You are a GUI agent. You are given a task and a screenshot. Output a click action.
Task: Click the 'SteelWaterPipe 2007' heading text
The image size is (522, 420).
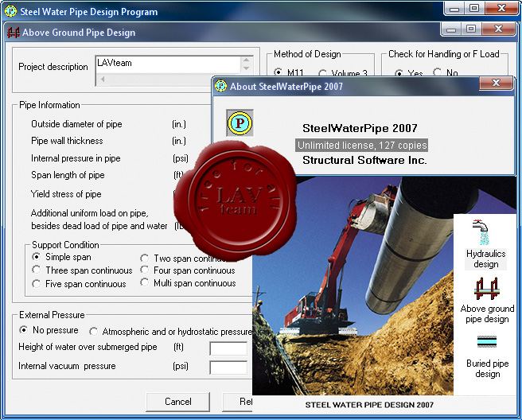point(360,128)
